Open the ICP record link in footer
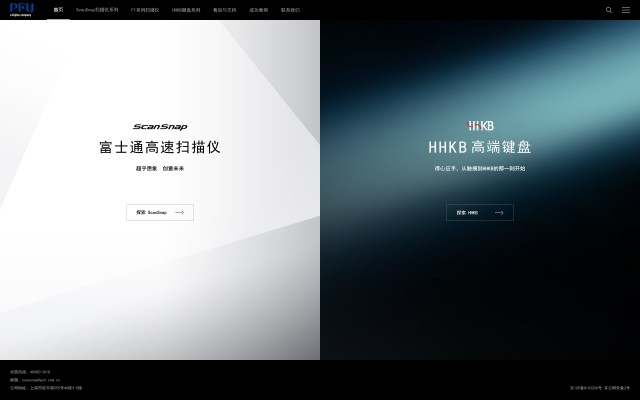This screenshot has width=640, height=400. [x=586, y=388]
